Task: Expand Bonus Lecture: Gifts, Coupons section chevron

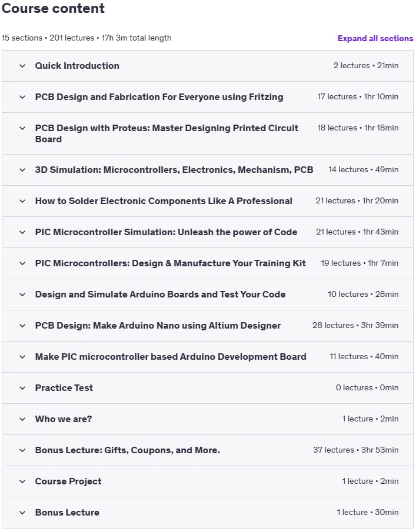Action: click(x=22, y=450)
